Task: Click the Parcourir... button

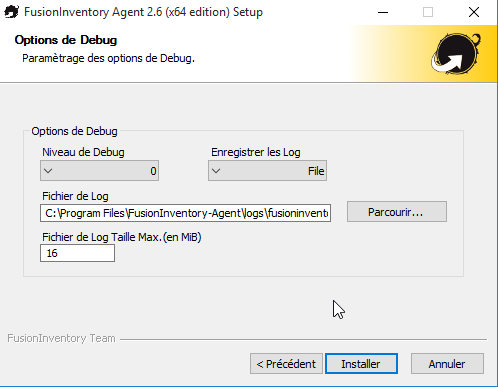Action: click(397, 211)
